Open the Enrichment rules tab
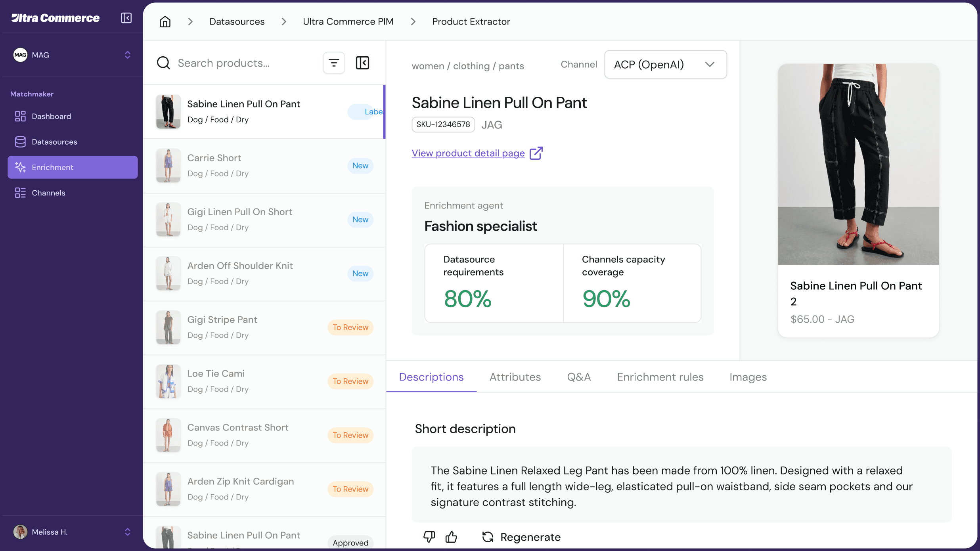The width and height of the screenshot is (980, 551). click(x=660, y=377)
